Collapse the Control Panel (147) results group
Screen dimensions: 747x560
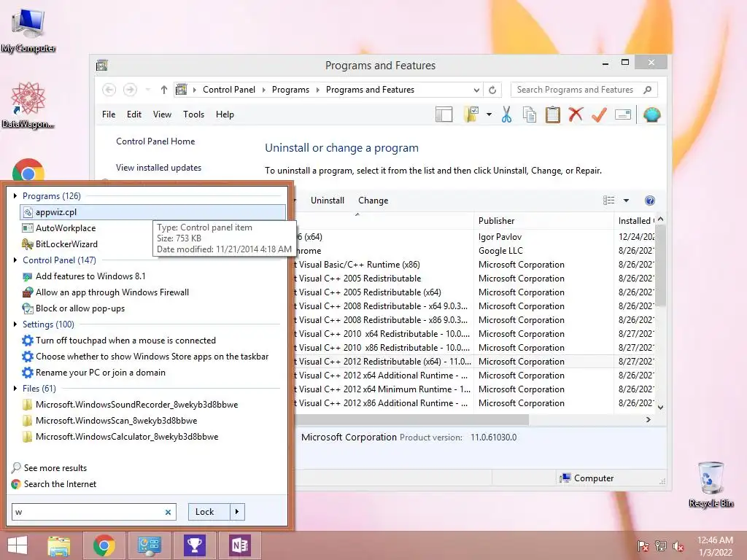[x=15, y=260]
